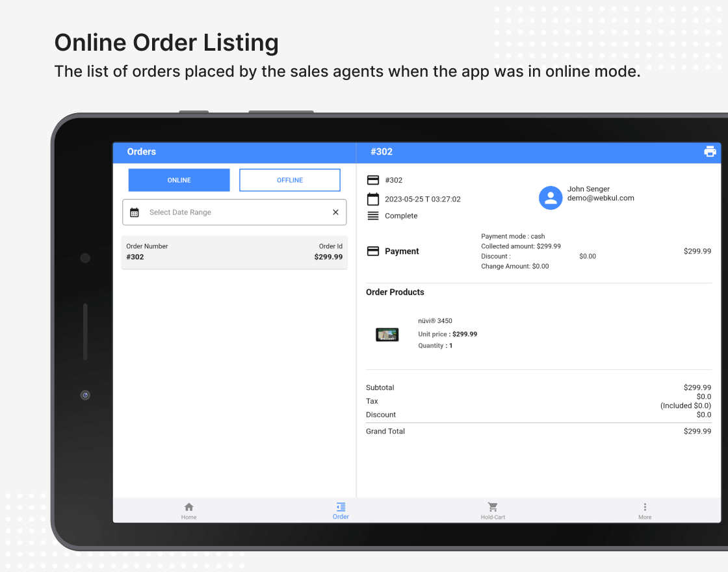Open the Select Date Range field
The height and width of the screenshot is (572, 728).
click(x=235, y=212)
